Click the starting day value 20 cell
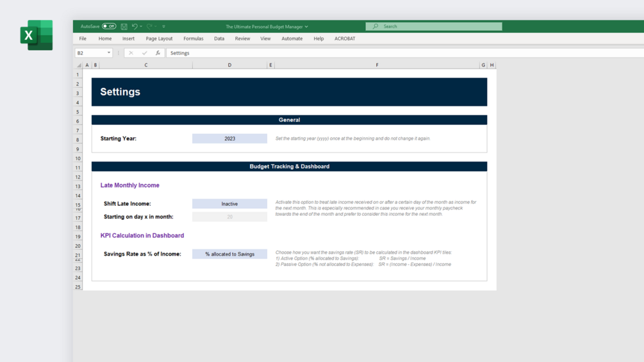644x362 pixels. tap(229, 217)
